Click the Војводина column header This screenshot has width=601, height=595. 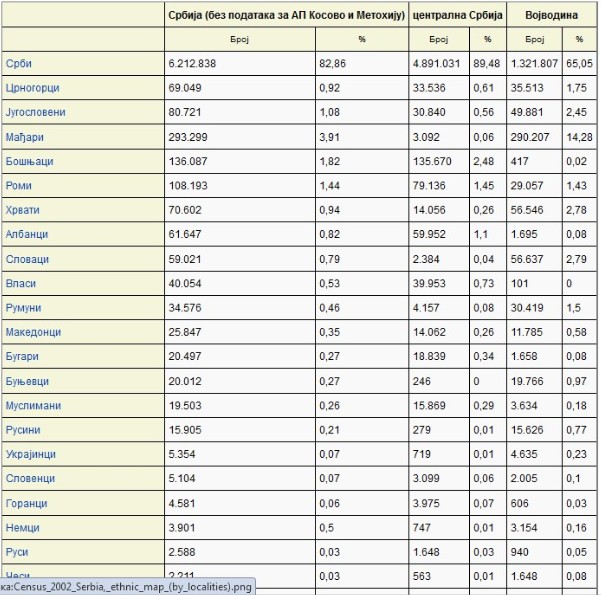(x=552, y=15)
